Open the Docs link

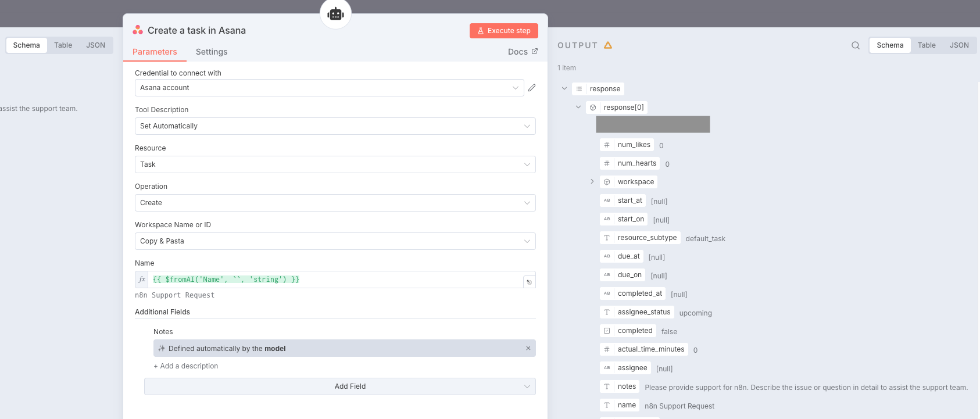[523, 52]
